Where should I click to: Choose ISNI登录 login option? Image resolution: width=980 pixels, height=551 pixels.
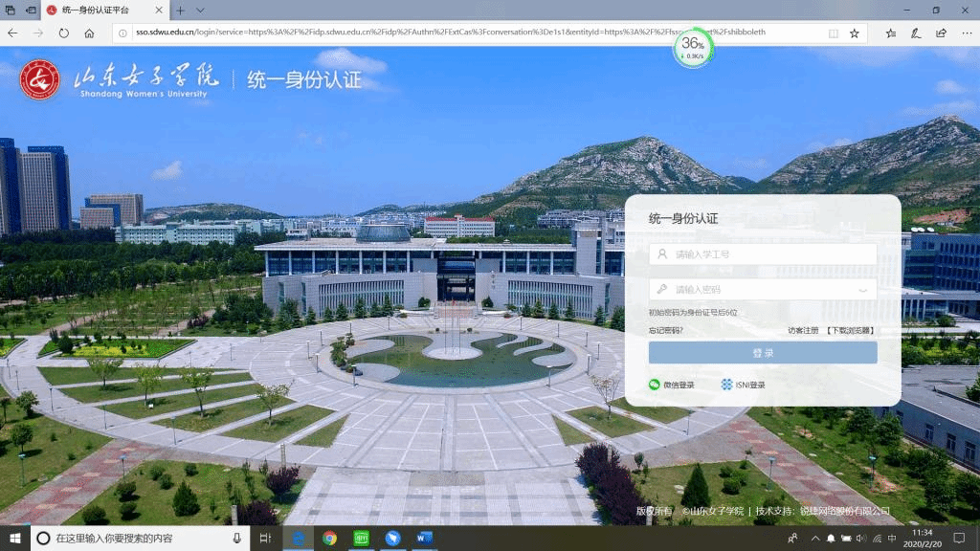coord(743,385)
